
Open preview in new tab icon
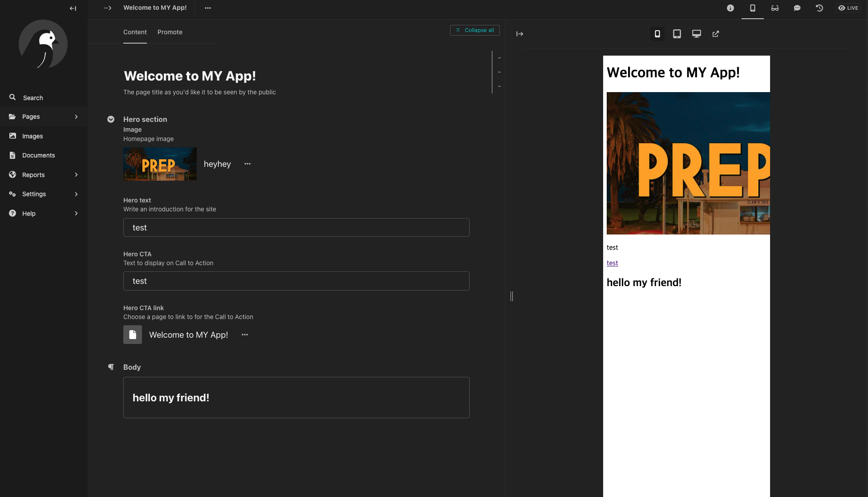[x=716, y=34]
